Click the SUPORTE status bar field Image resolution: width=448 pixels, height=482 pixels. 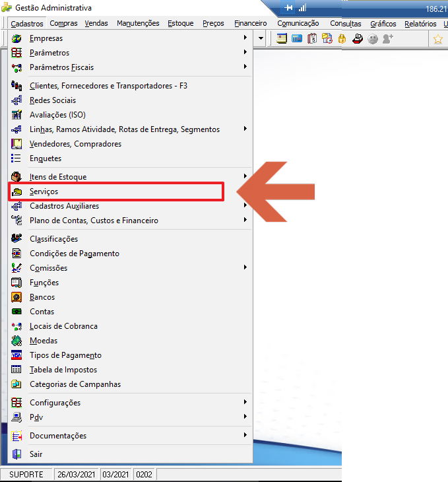click(x=26, y=475)
